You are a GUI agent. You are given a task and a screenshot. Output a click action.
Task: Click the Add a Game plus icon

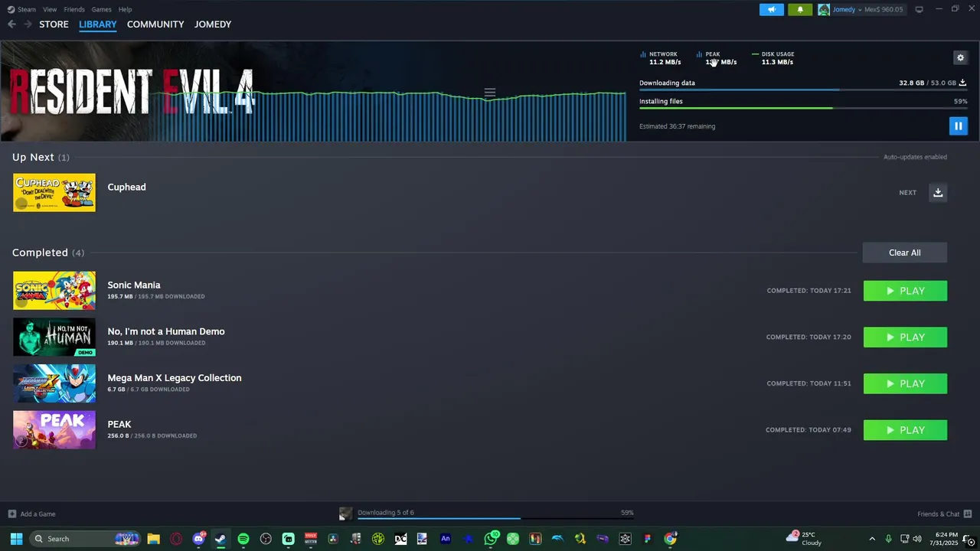11,514
